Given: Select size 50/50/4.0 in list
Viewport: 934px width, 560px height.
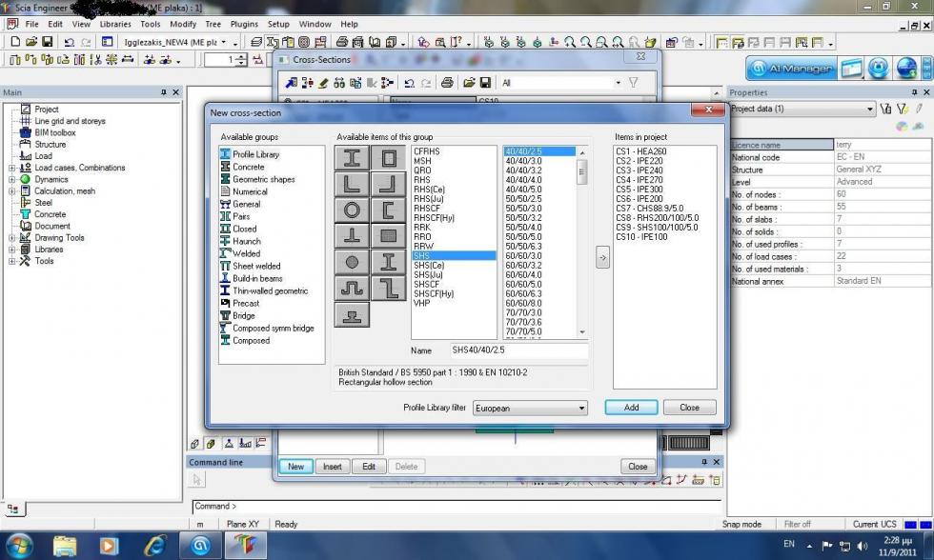Looking at the screenshot, I should point(523,228).
